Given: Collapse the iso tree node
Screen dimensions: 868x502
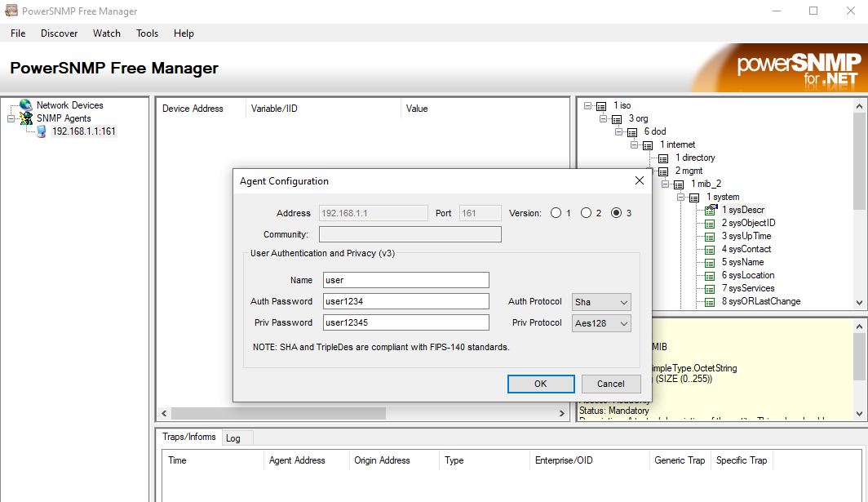Looking at the screenshot, I should 588,105.
